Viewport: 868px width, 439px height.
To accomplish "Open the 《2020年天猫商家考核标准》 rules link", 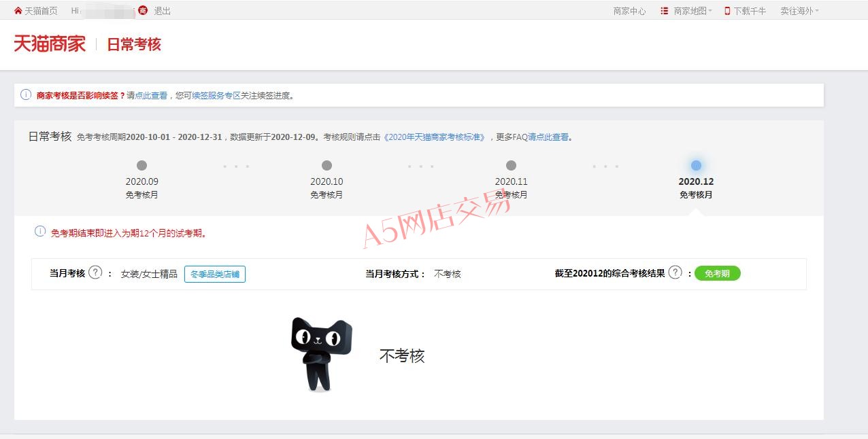I will point(435,137).
